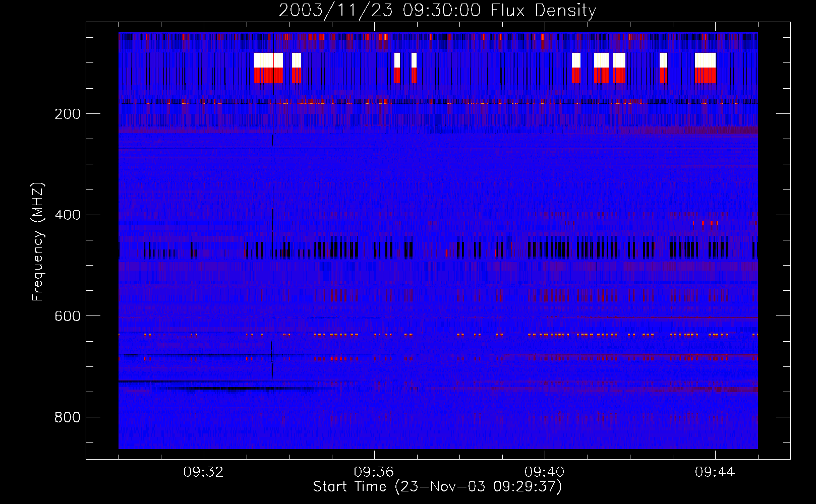
Task: Click the 'Start Time (23-Nov-03 09:29:37)' label
Action: point(437,487)
